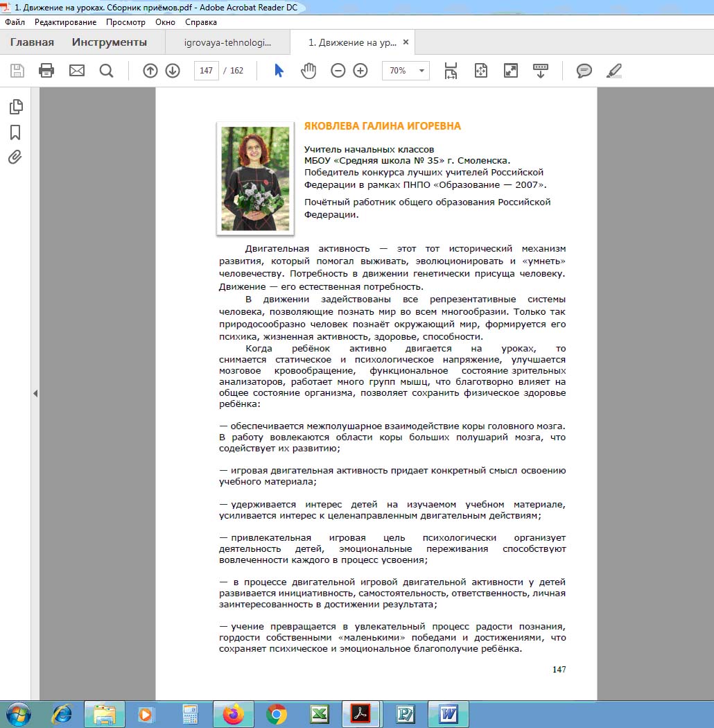This screenshot has width=714, height=728.
Task: Switch to igrovaya-tehnologi document tab
Action: tap(227, 42)
